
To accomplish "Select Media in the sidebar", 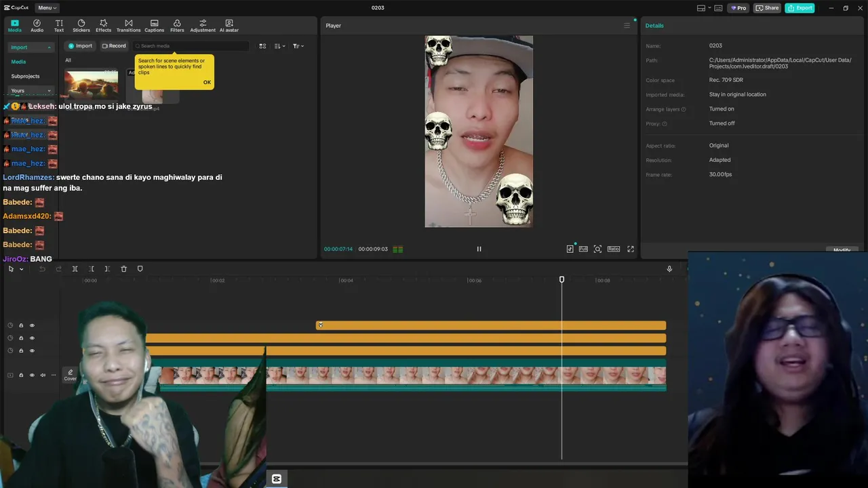I will click(18, 62).
